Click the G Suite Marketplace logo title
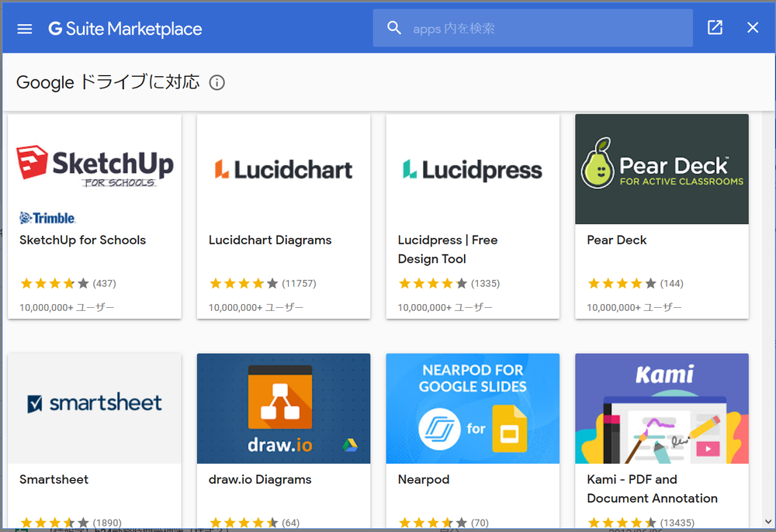 click(125, 29)
